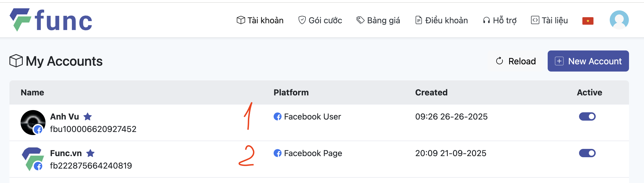The image size is (644, 183).
Task: Click the My Accounts box icon
Action: [16, 61]
